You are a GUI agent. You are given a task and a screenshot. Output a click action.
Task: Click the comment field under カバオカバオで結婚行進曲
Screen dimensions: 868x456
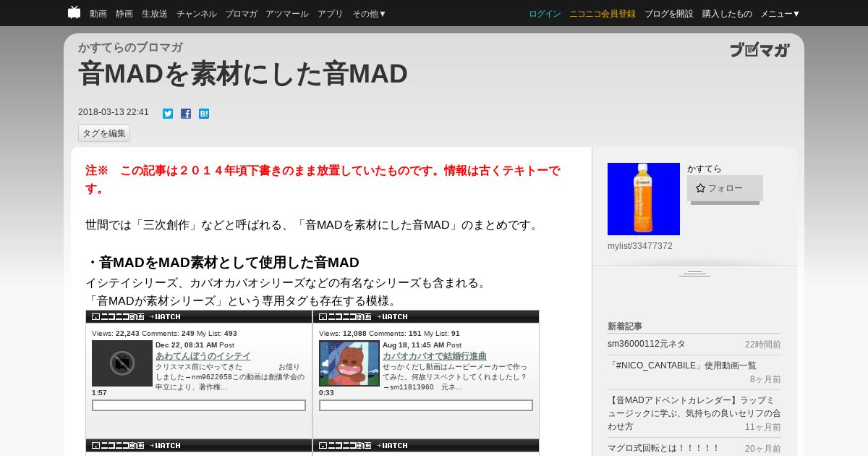click(426, 405)
